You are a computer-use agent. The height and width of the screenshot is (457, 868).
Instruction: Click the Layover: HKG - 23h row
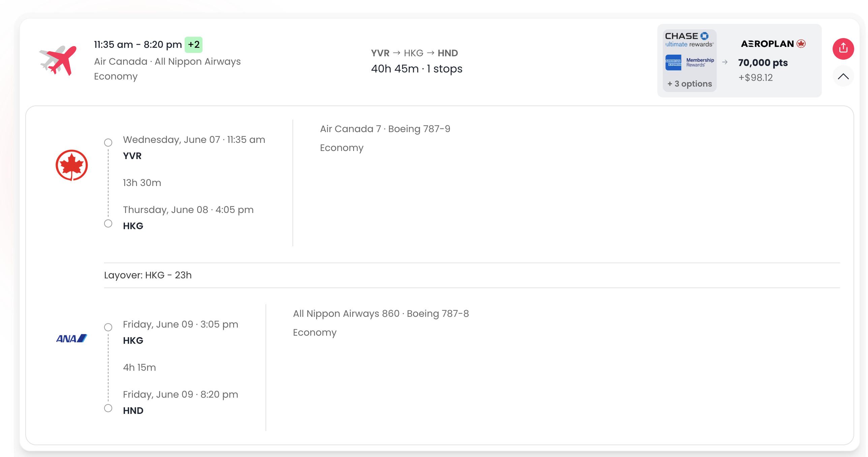coord(148,275)
